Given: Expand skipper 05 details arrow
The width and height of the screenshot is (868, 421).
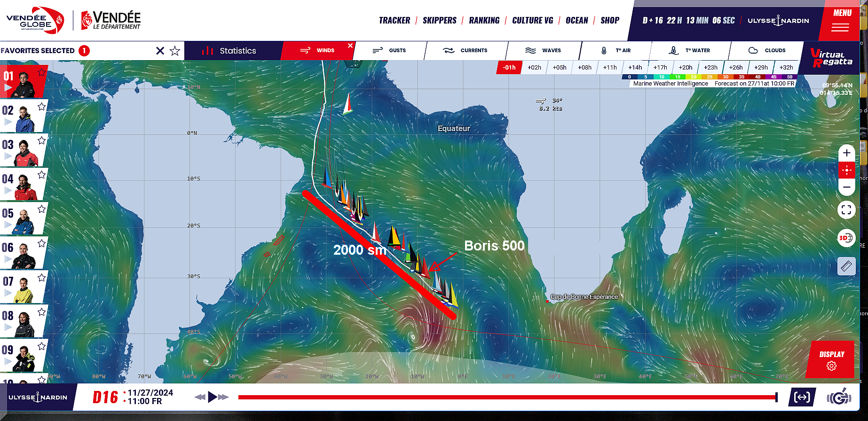Looking at the screenshot, I should pyautogui.click(x=8, y=225).
